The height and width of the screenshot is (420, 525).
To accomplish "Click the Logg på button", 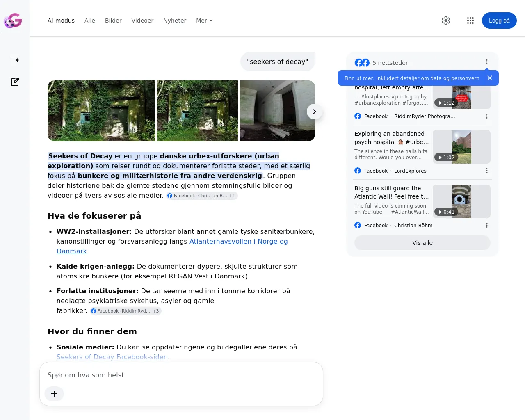I will tap(499, 21).
